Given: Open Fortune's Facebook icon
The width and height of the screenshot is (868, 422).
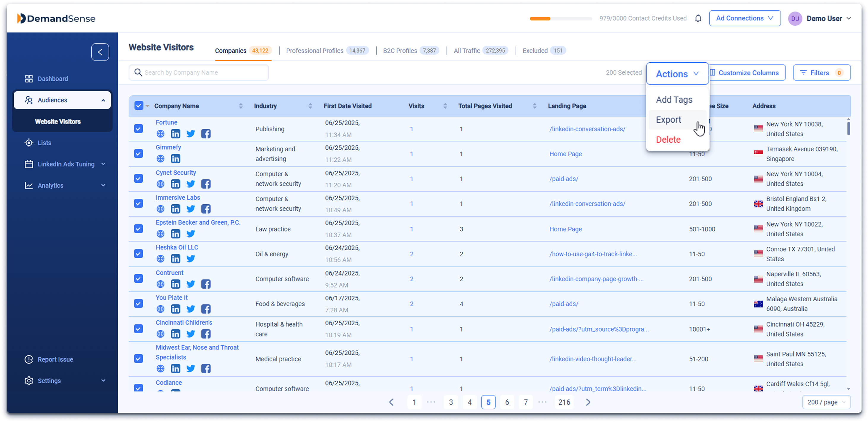Looking at the screenshot, I should 206,134.
